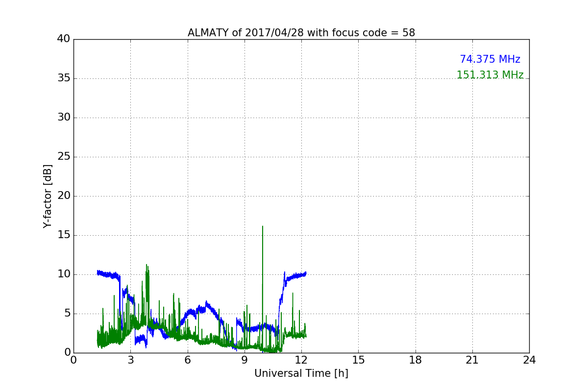Click the x-axis tick label '24'
Screen dimensions: 588x392
[529, 360]
